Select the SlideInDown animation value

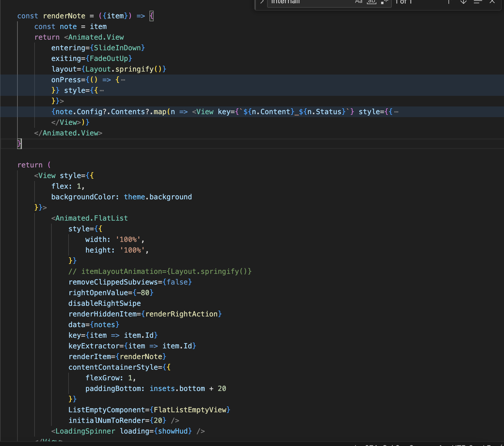pyautogui.click(x=117, y=48)
